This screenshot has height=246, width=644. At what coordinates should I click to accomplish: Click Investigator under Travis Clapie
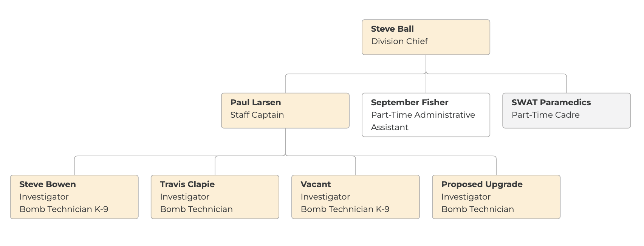coord(184,197)
